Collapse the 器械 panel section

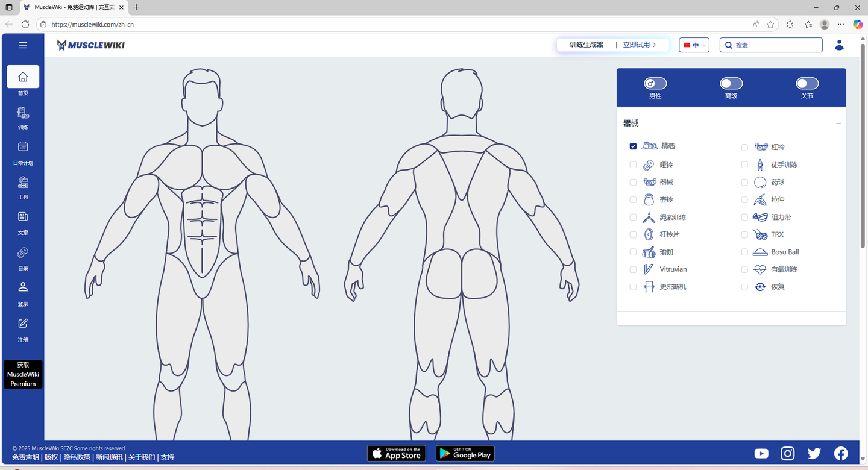coord(838,124)
